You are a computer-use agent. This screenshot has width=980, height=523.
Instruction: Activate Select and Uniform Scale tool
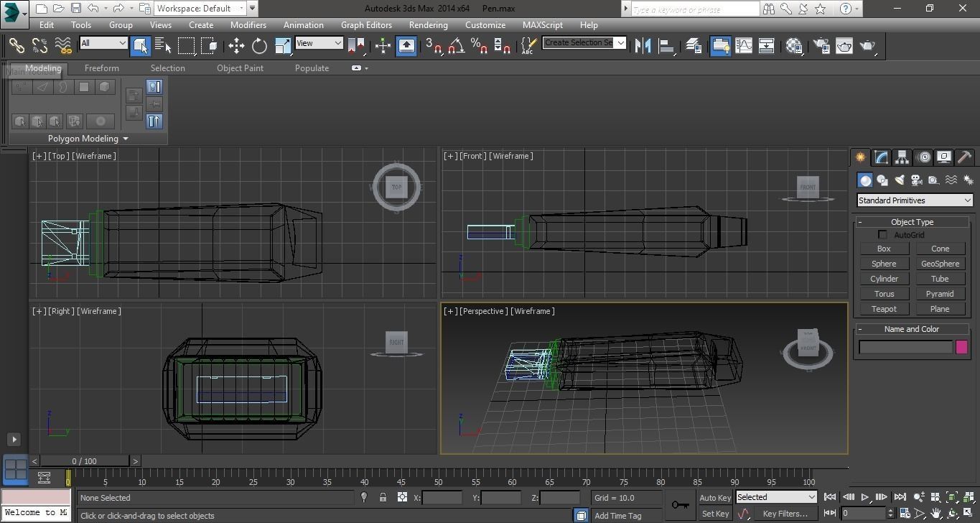pyautogui.click(x=283, y=45)
